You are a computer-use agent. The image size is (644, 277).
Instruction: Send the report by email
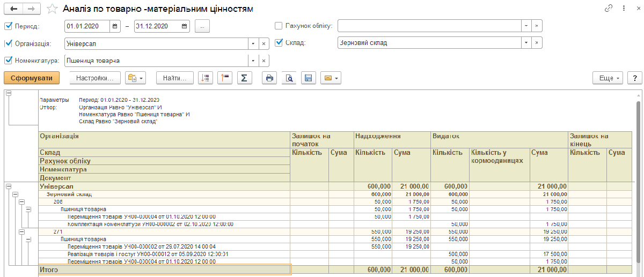(331, 78)
